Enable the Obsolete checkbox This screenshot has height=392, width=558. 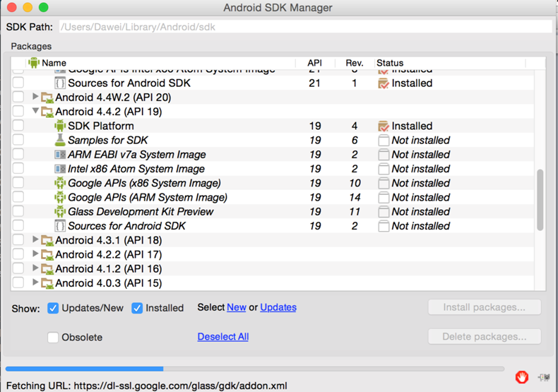[x=53, y=337]
